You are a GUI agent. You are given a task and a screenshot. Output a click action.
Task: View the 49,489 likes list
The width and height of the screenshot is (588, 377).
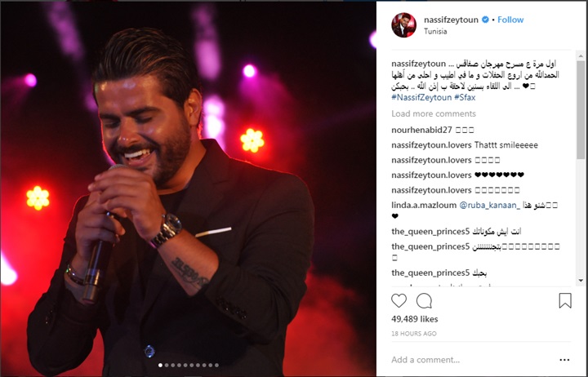point(414,319)
